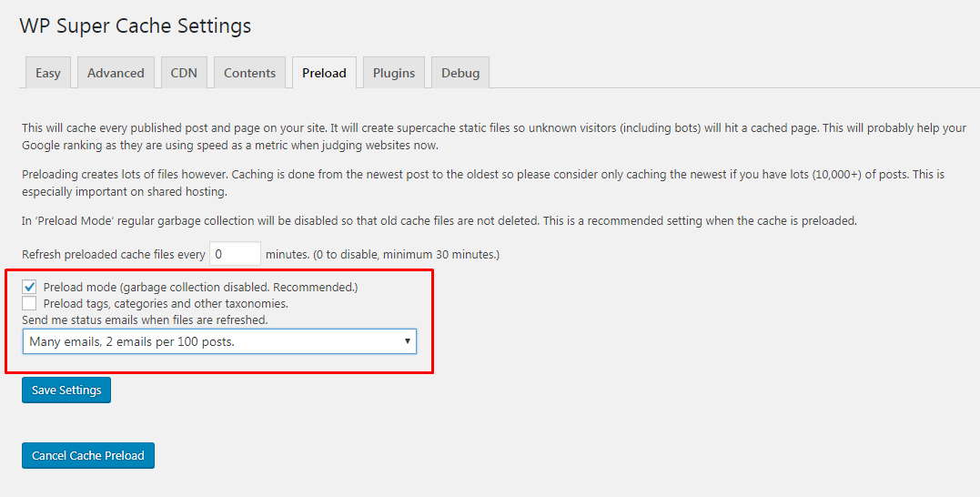Click the 'Preload mode (garbage collection disabled' label

tap(200, 288)
